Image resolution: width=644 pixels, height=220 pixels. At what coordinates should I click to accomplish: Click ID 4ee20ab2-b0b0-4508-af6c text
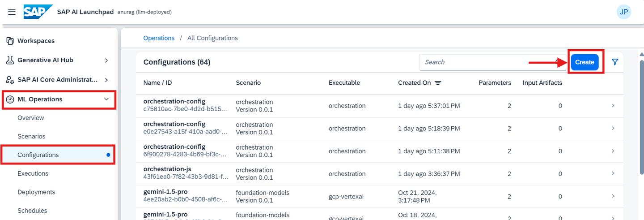tap(186, 200)
